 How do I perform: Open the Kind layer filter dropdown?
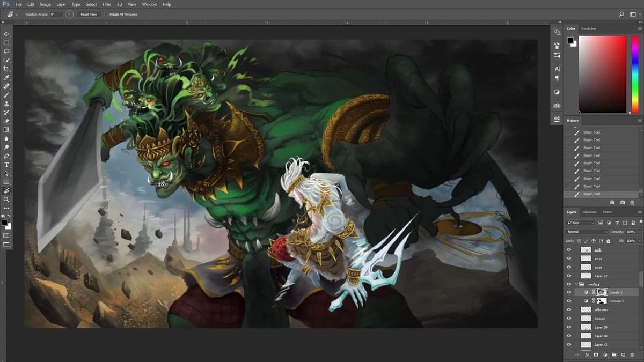coord(581,223)
